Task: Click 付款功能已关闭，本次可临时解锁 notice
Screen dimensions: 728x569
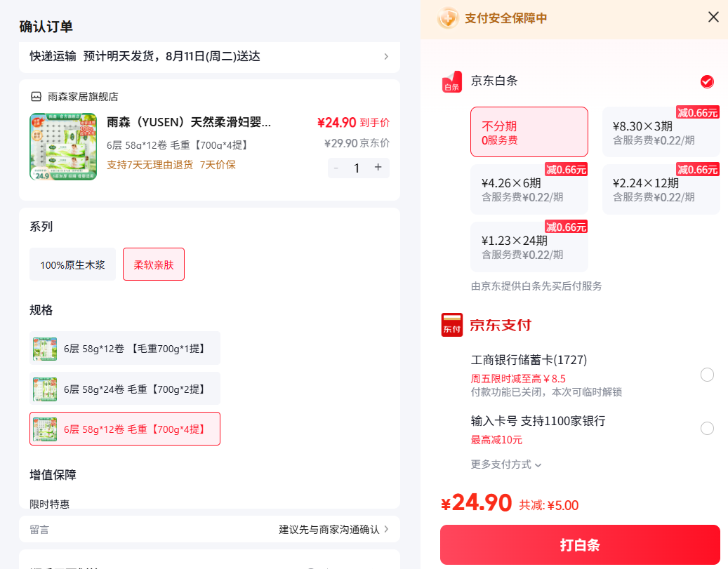Action: tap(546, 392)
